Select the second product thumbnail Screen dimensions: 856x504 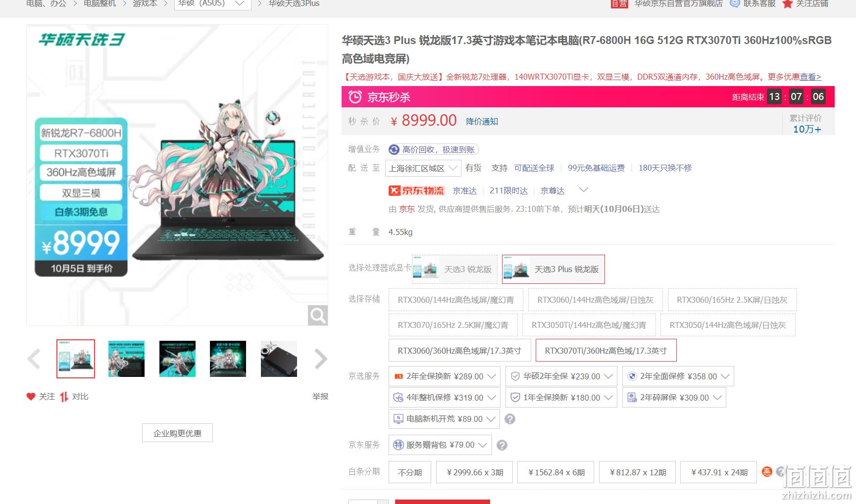pos(126,359)
